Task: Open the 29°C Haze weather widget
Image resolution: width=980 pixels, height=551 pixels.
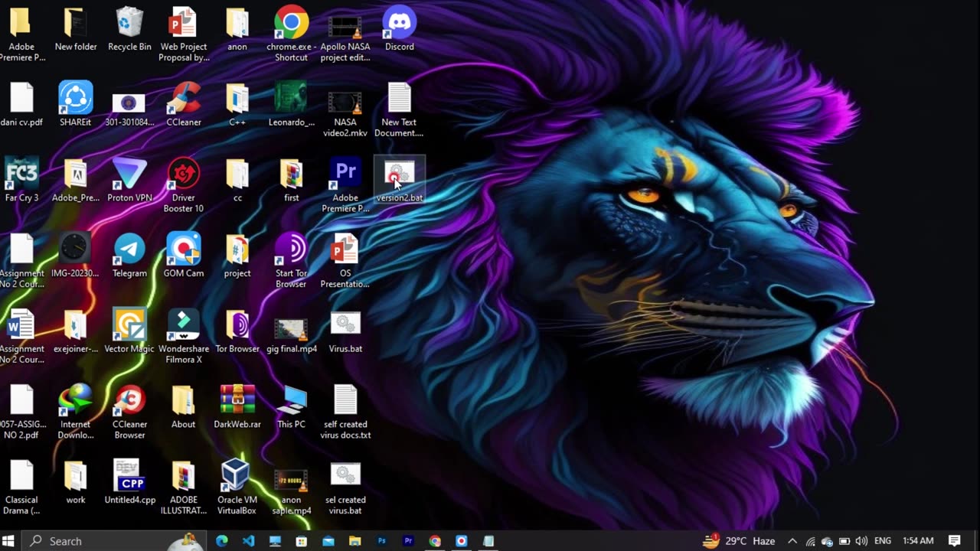Action: [739, 541]
